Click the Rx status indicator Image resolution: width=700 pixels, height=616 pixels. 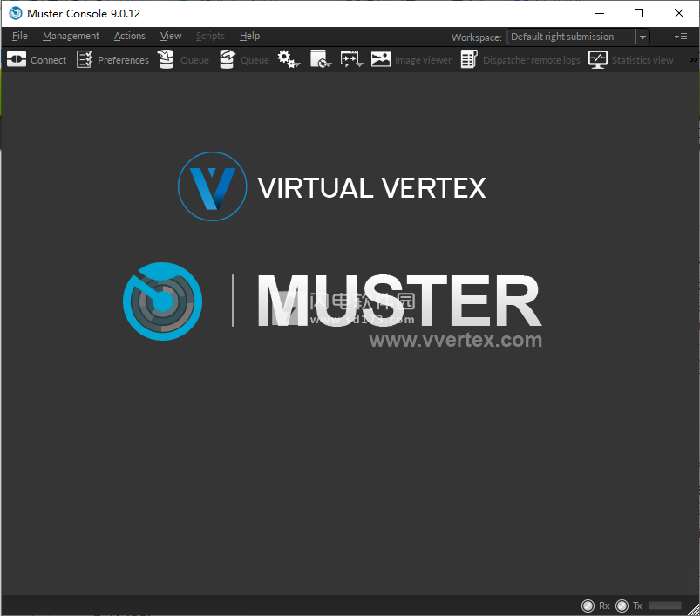[588, 606]
